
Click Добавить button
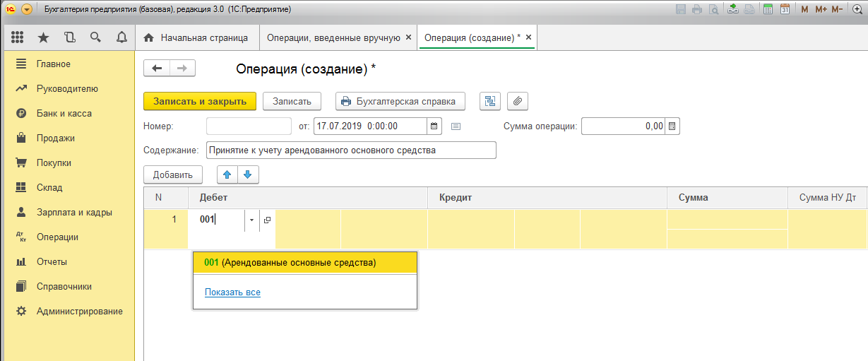(x=173, y=174)
